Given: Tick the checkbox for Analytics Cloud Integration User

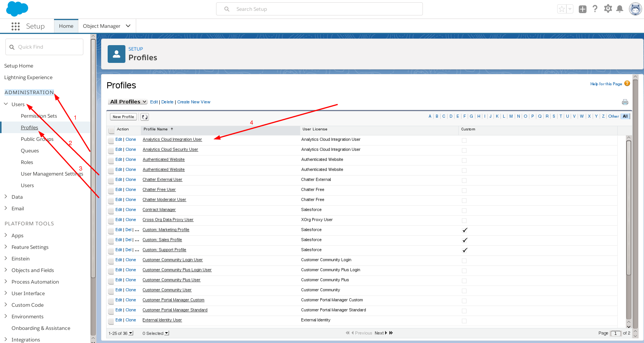Looking at the screenshot, I should click(111, 140).
